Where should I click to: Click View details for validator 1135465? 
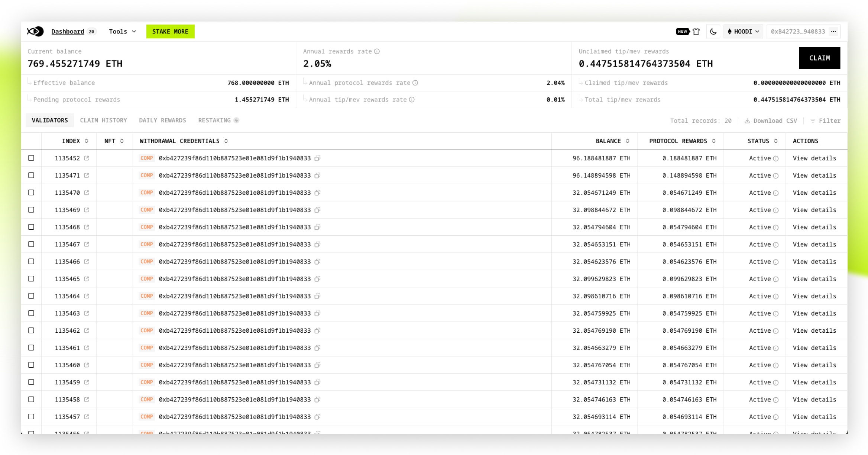tap(814, 279)
